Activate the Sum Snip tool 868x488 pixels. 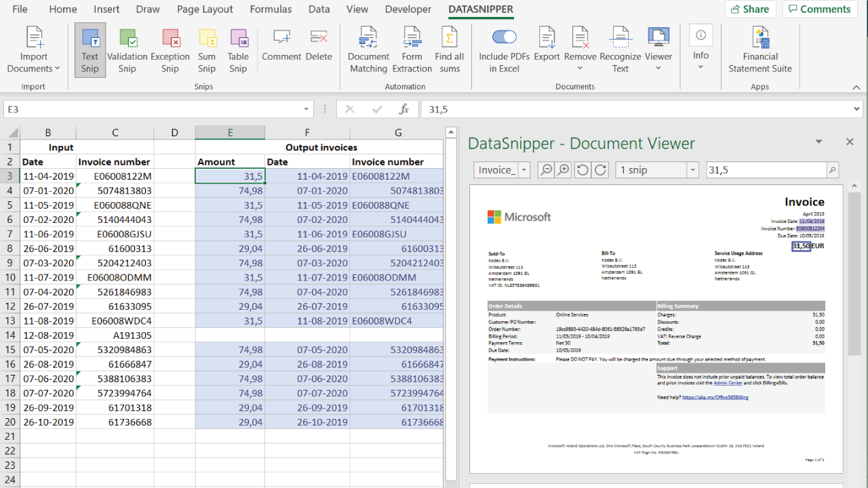point(207,50)
